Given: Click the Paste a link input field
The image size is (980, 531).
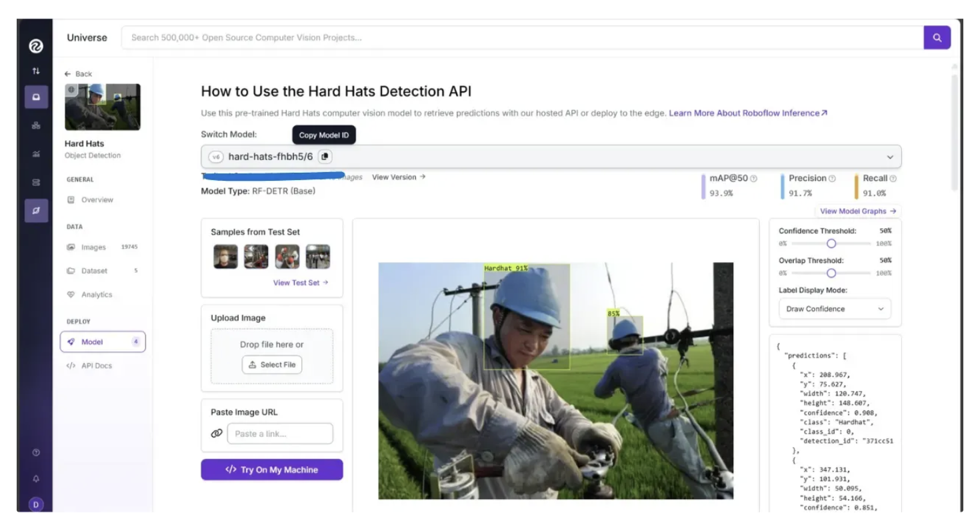Looking at the screenshot, I should [280, 434].
